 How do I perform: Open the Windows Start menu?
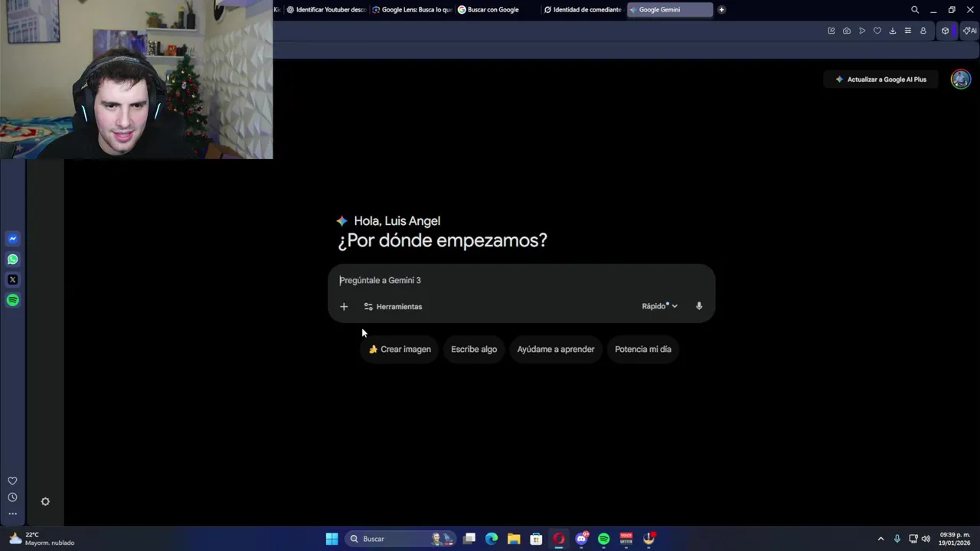pyautogui.click(x=332, y=539)
